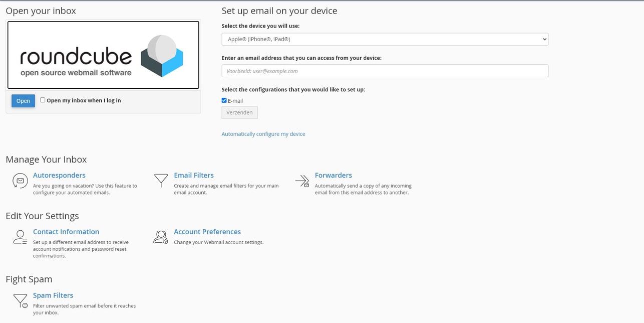Click the Roundcube cube logo
This screenshot has width=644, height=323.
coord(162,56)
